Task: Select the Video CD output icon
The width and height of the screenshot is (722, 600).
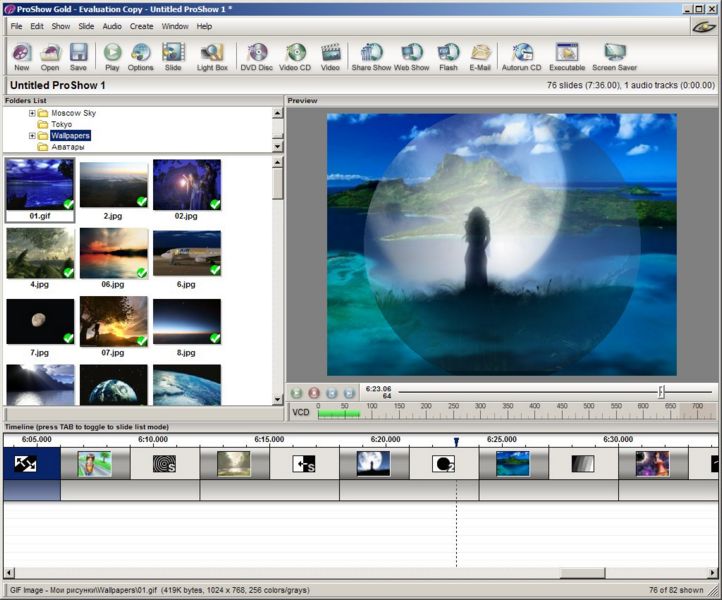Action: (x=295, y=57)
